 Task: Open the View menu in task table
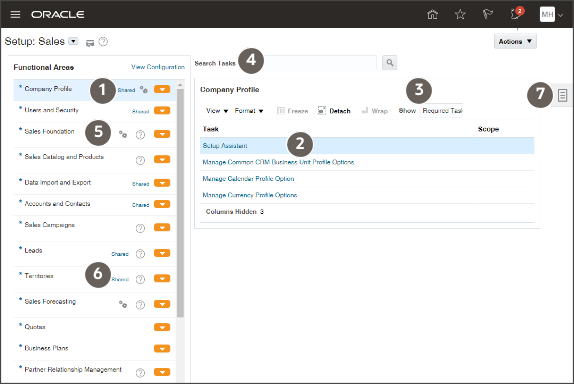217,111
